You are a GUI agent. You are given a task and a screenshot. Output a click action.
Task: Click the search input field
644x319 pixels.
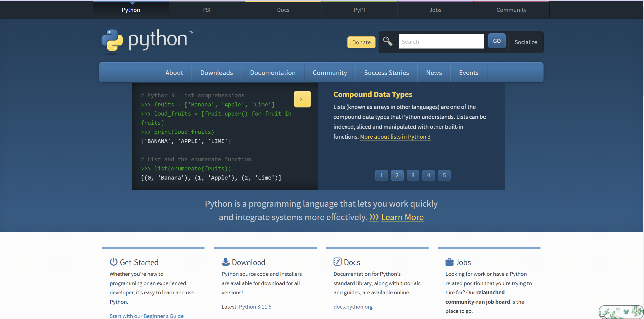(x=442, y=41)
